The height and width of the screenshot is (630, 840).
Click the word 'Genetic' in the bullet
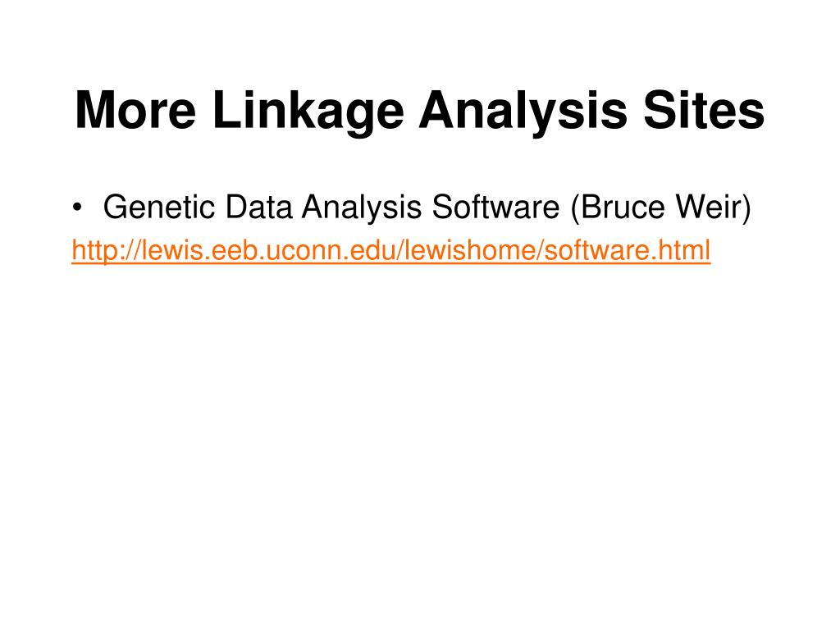[x=159, y=208]
